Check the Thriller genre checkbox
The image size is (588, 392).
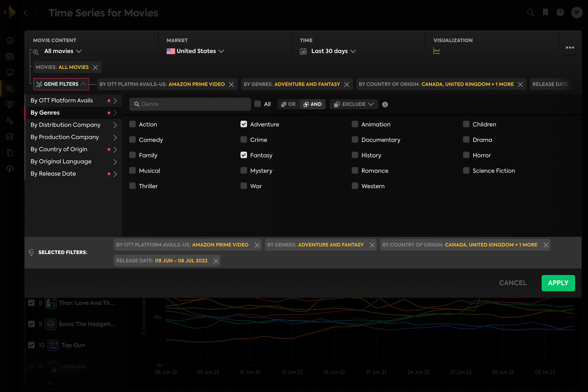click(x=133, y=186)
